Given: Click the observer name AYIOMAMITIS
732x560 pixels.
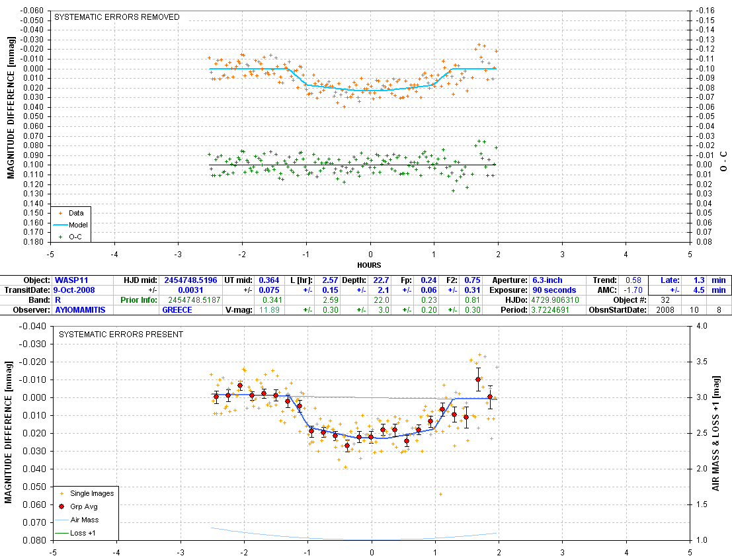Looking at the screenshot, I should (80, 310).
